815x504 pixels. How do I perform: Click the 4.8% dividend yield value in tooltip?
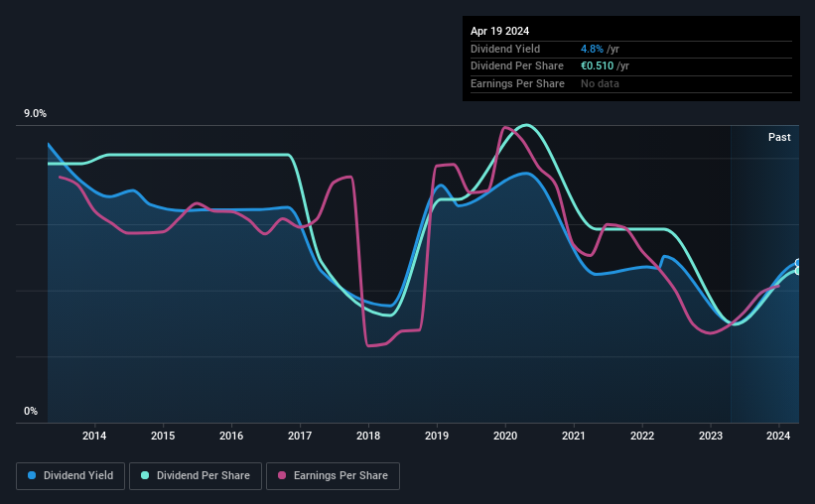[x=592, y=49]
